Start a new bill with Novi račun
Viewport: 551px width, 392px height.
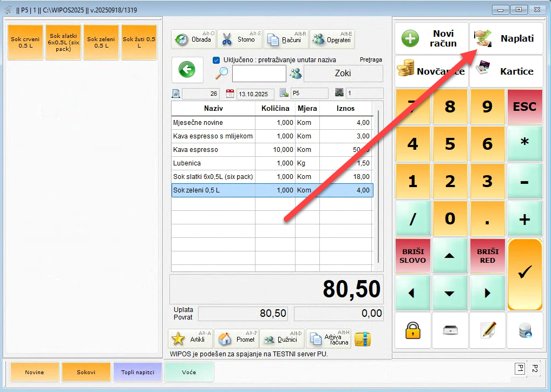coord(431,38)
